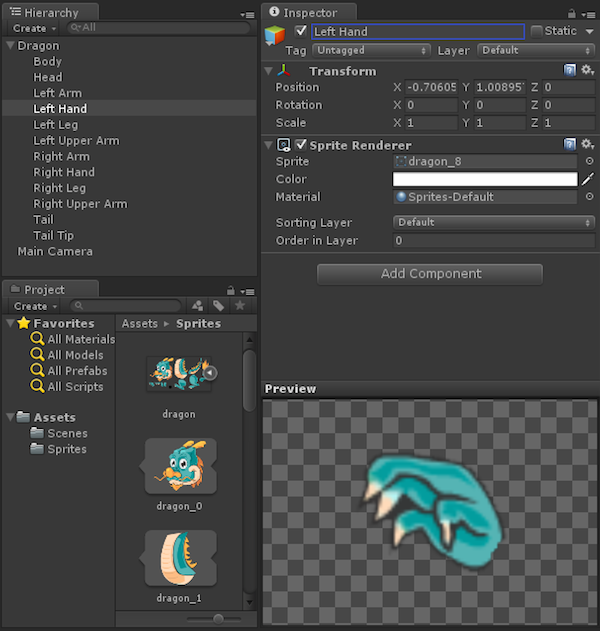Click the Transform axes icon

(284, 71)
